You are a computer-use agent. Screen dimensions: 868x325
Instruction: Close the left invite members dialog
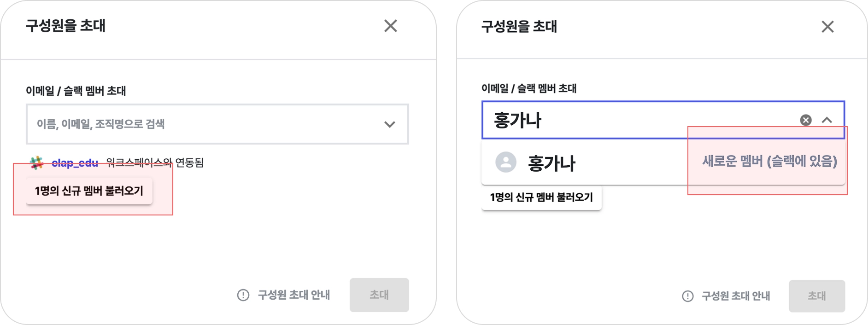point(390,26)
